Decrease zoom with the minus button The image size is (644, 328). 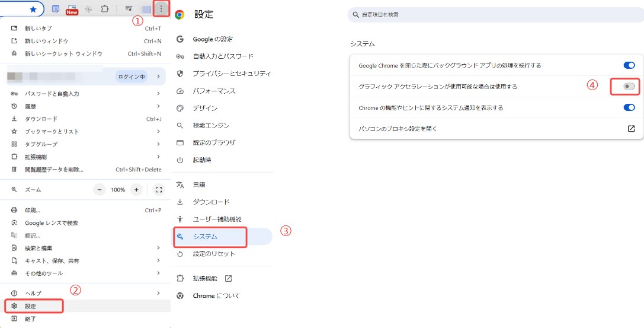tap(100, 190)
